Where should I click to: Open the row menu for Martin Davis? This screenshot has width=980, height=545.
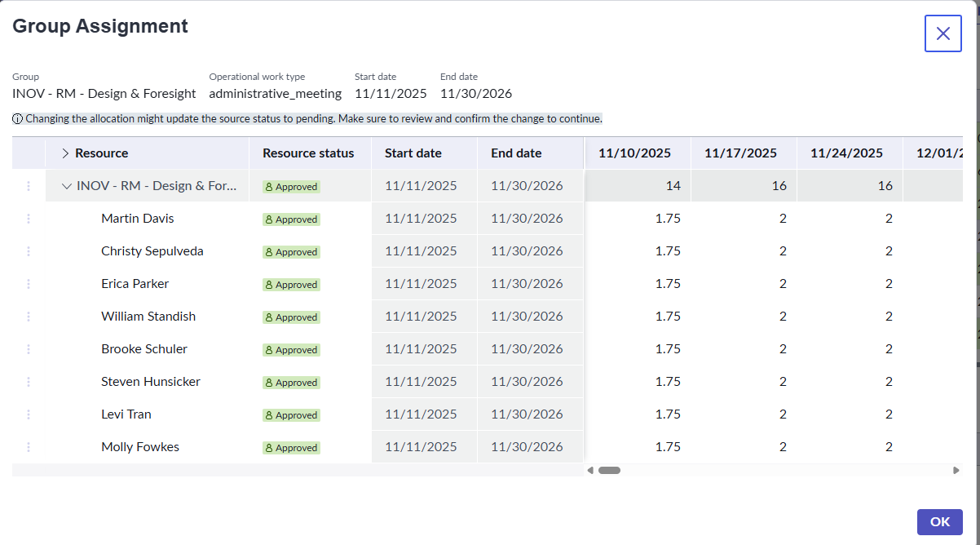coord(29,219)
